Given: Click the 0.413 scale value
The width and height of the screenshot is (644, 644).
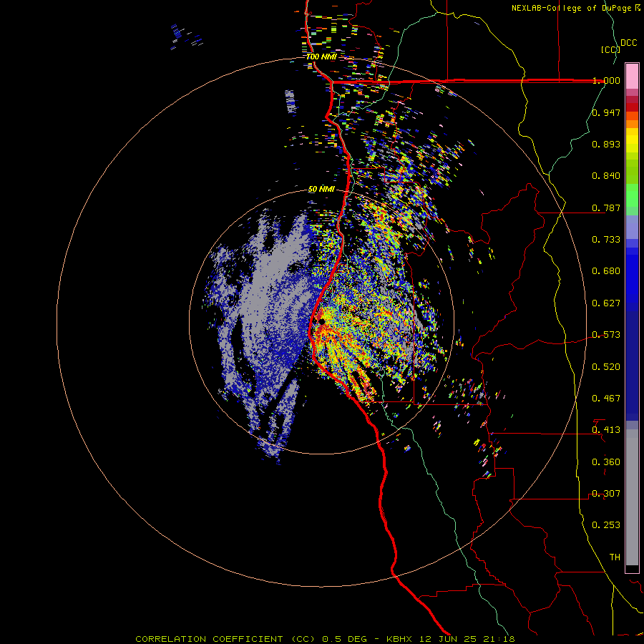Looking at the screenshot, I should [606, 430].
